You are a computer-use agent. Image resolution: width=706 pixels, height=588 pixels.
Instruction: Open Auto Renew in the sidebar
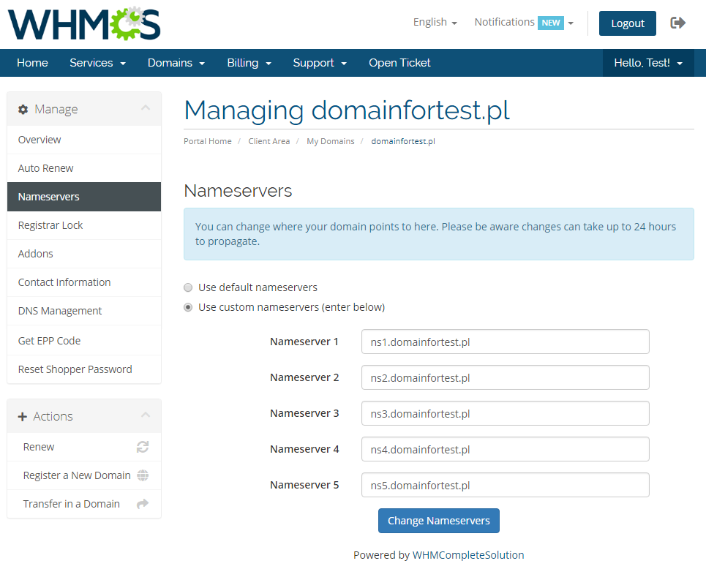84,168
